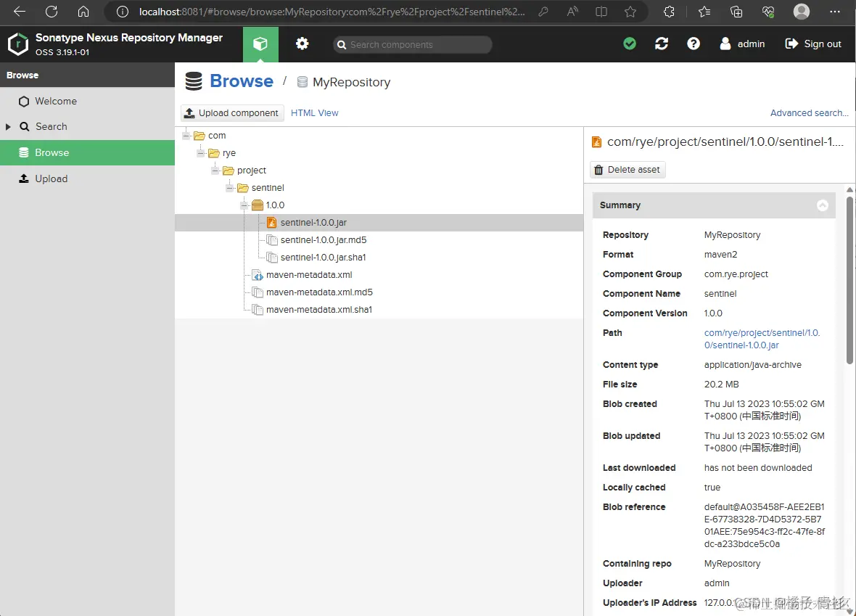Select maven-metadata.xml.md5 file

coord(319,292)
